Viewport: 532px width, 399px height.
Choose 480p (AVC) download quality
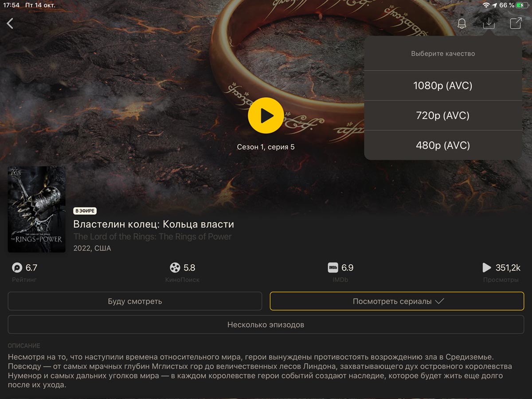point(442,145)
